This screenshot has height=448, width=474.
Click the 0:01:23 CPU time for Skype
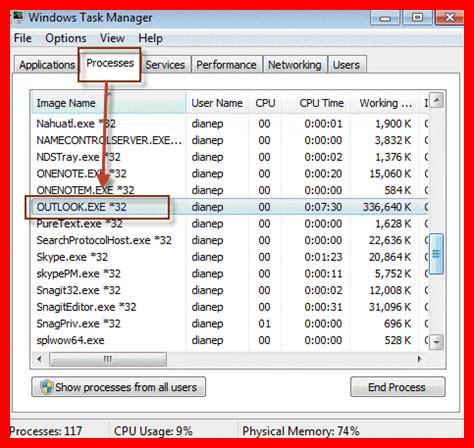(x=323, y=257)
